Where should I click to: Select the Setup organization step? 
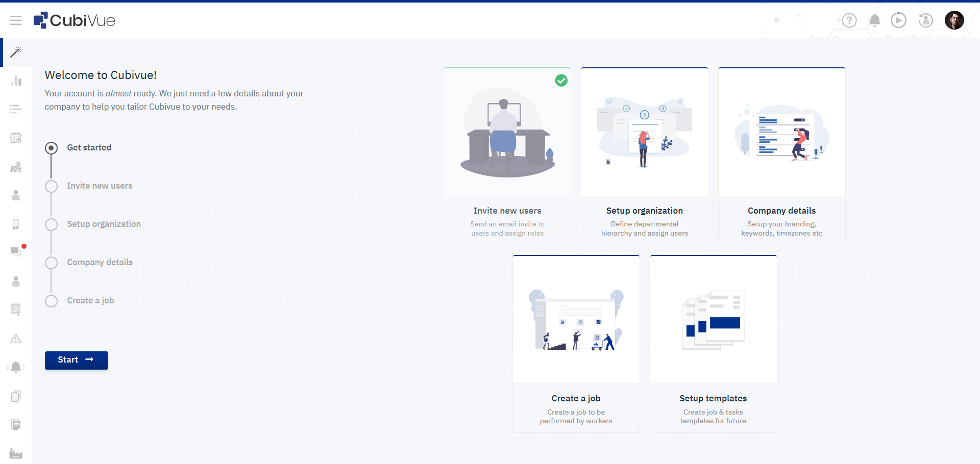tap(104, 224)
